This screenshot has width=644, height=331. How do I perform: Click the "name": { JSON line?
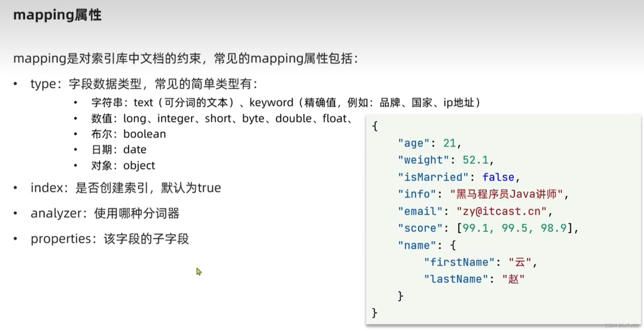[x=427, y=245]
